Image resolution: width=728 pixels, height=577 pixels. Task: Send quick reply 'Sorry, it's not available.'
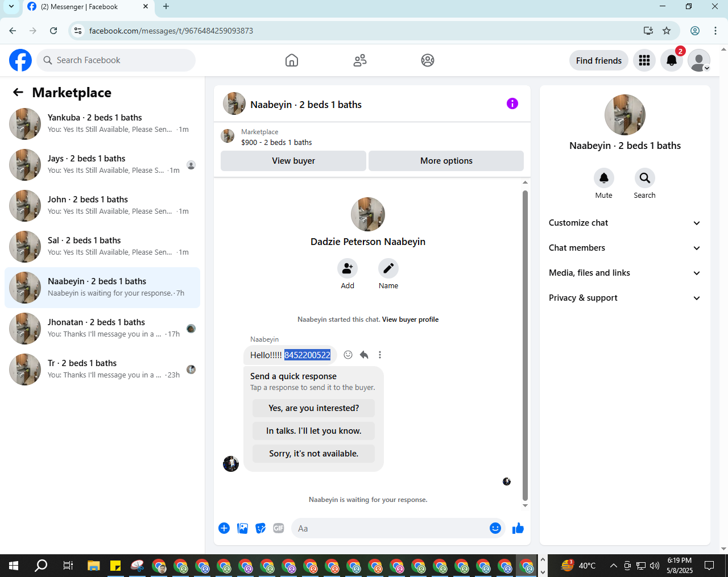coord(314,454)
